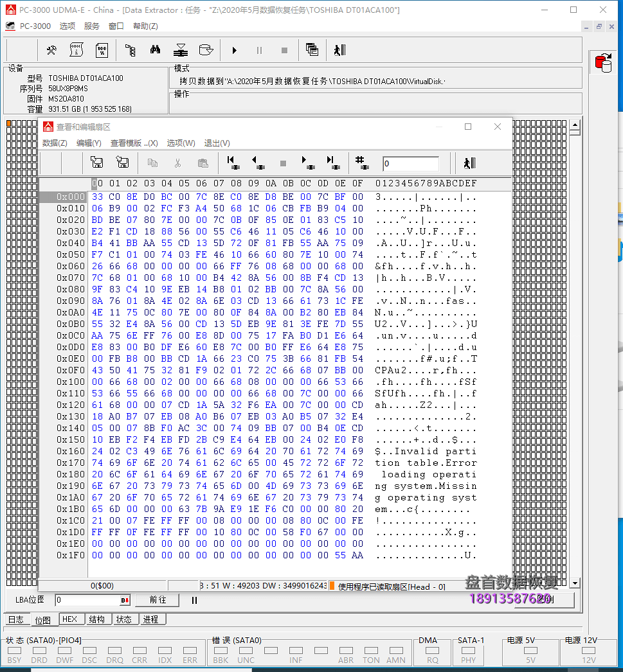Click column header 0F in hex view
Screen dimensions: 623x672
(x=357, y=184)
